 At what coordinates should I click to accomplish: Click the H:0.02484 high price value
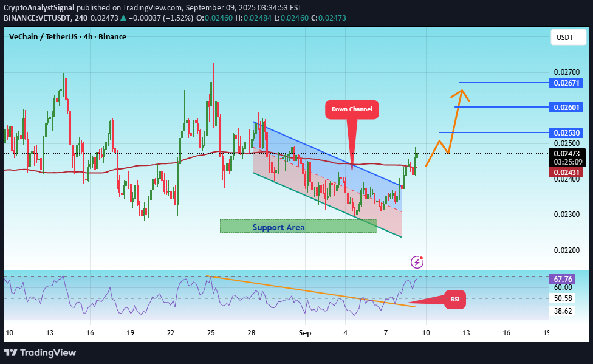[x=253, y=18]
